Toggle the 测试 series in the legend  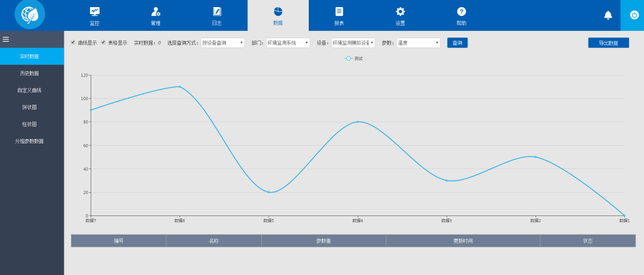(353, 58)
